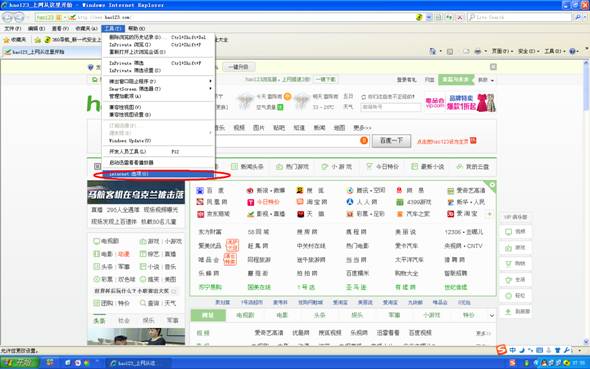This screenshot has height=369, width=590.
Task: Click the Print icon in command bar
Action: (x=477, y=51)
